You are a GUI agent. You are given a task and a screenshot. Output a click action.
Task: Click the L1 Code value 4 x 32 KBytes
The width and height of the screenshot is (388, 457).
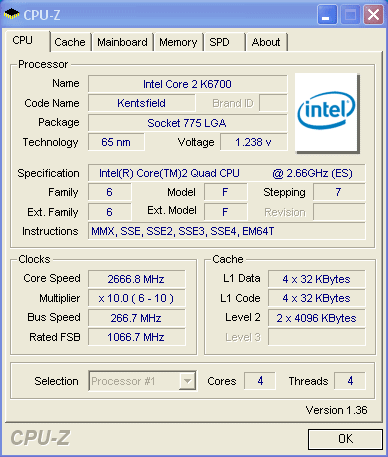tap(316, 298)
